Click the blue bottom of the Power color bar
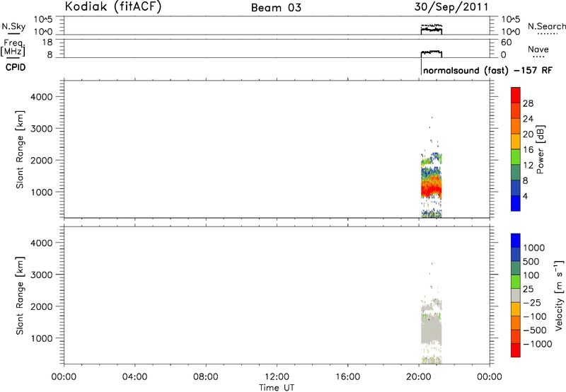 pos(516,203)
